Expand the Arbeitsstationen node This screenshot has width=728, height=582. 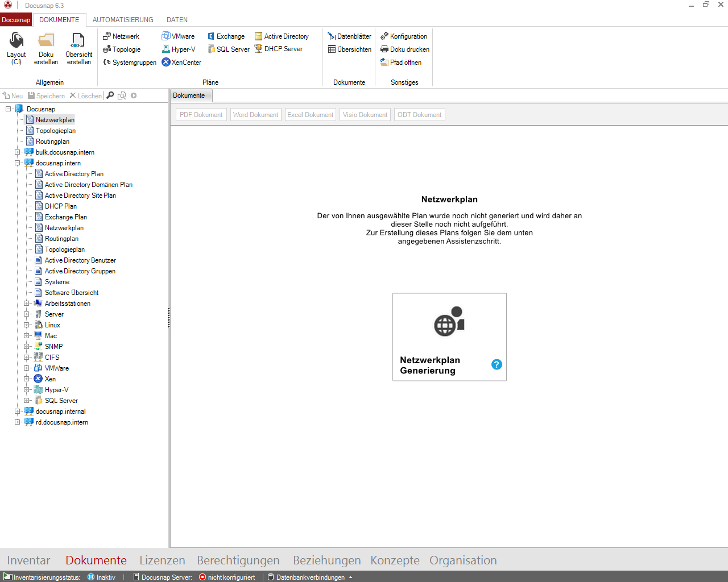(27, 303)
